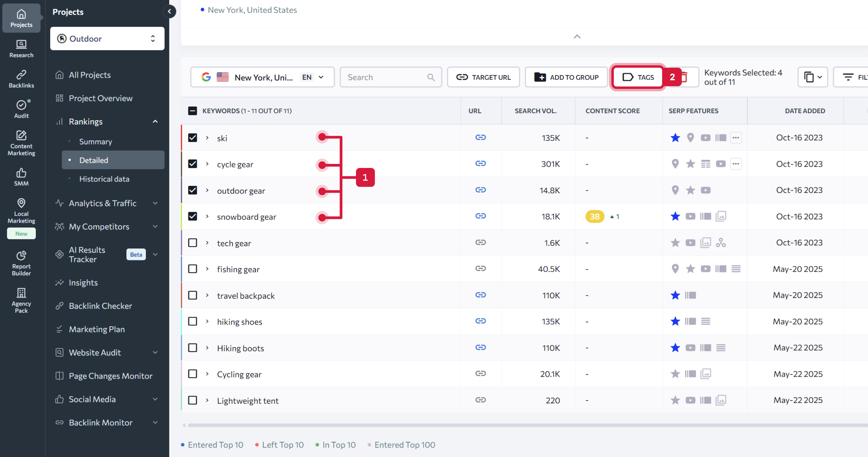Click the copy keywords icon in toolbar

813,77
